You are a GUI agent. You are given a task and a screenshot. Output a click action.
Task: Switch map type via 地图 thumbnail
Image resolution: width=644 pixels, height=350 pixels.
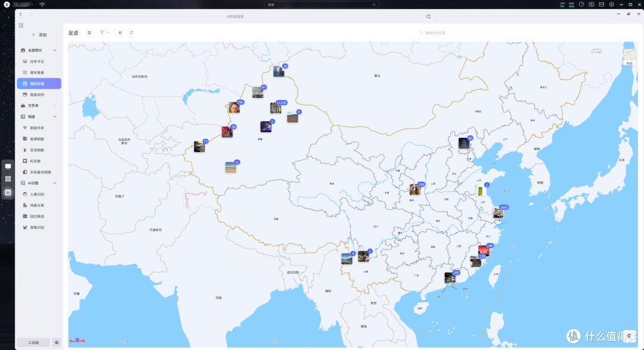click(x=629, y=57)
